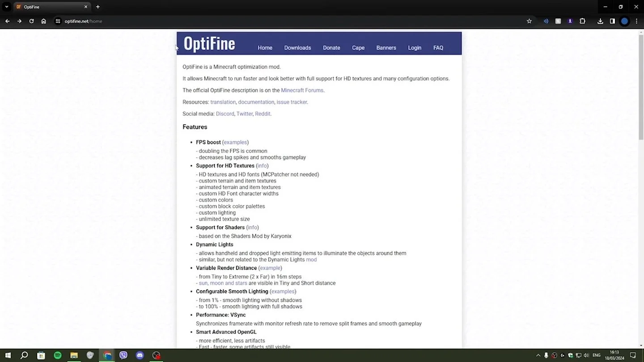Open the Downloads page in OptiFine menu
The width and height of the screenshot is (644, 362).
click(297, 48)
